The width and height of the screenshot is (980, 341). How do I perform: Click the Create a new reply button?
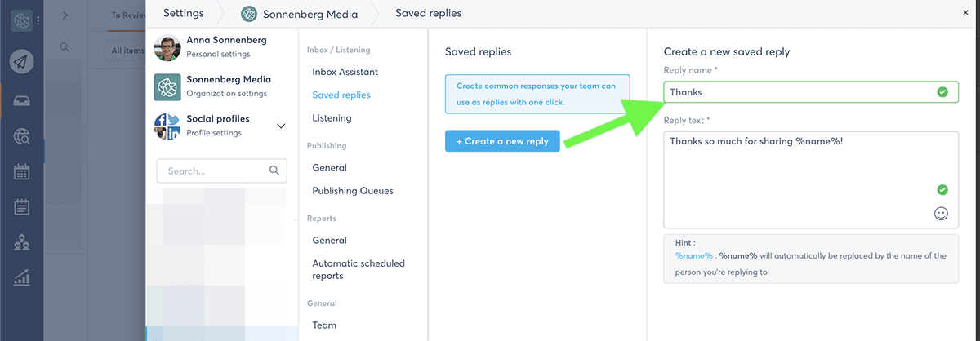tap(502, 141)
